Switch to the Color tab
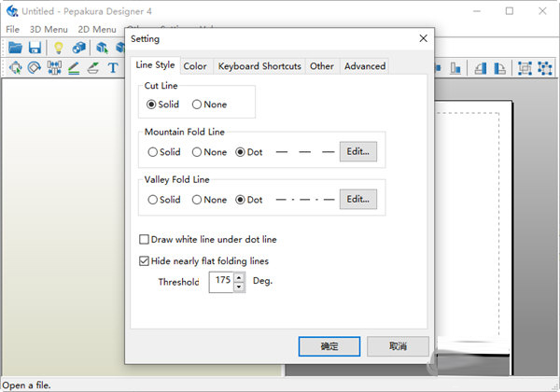Viewport: 560px width, 392px height. click(x=195, y=66)
